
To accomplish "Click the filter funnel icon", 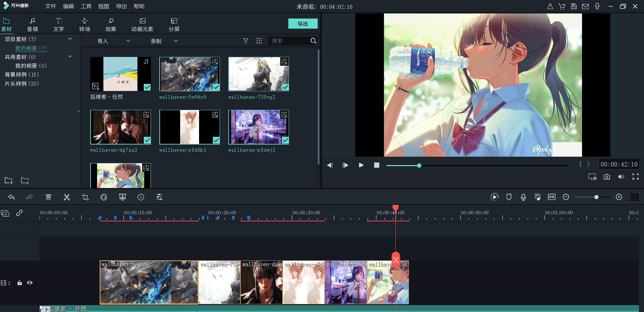I will point(246,41).
